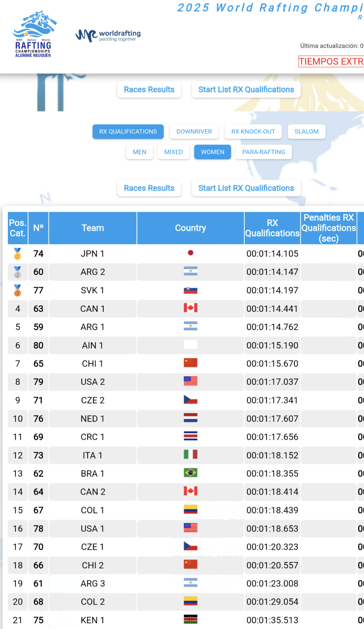The width and height of the screenshot is (364, 629).
Task: Click the TIEMPOS EXTRA red banner
Action: 331,61
